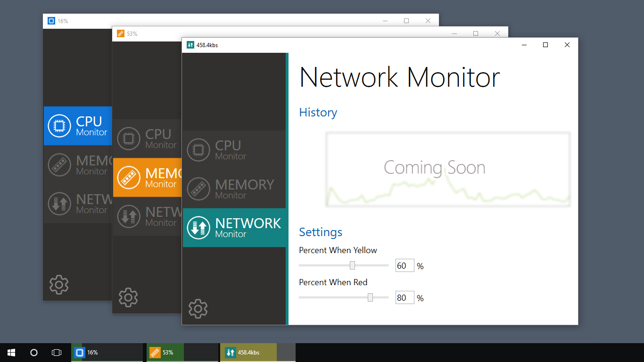The height and width of the screenshot is (362, 644).
Task: Open settings gear in the 458.4kbs window
Action: 198,309
